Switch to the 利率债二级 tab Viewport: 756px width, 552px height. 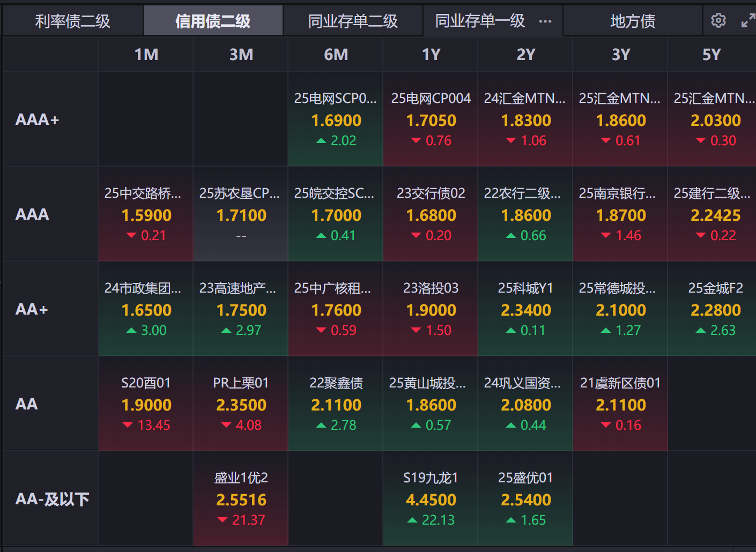pos(73,21)
